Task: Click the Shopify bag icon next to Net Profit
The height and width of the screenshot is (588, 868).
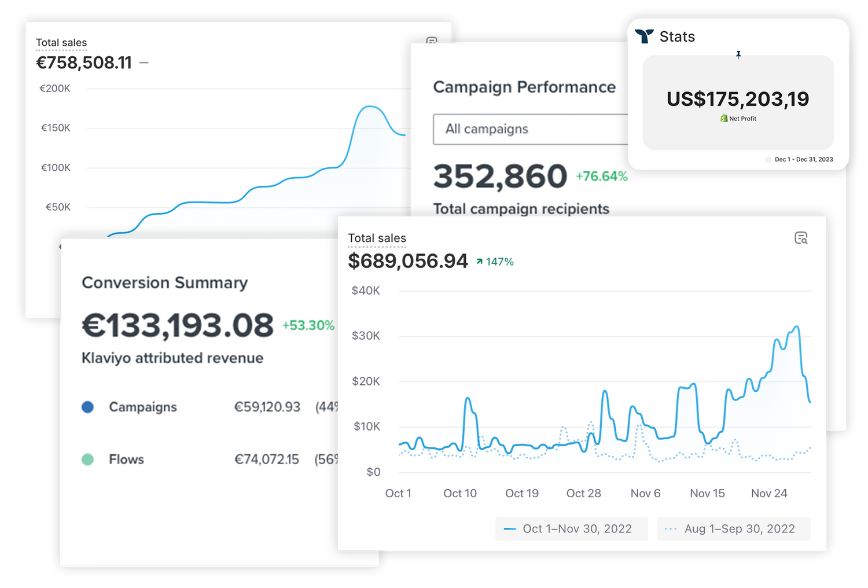Action: click(724, 118)
